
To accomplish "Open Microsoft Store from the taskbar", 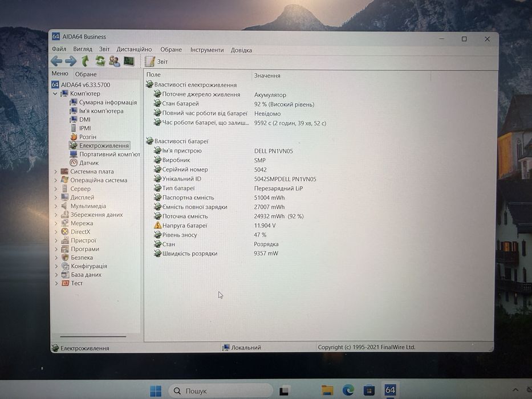I will [369, 390].
